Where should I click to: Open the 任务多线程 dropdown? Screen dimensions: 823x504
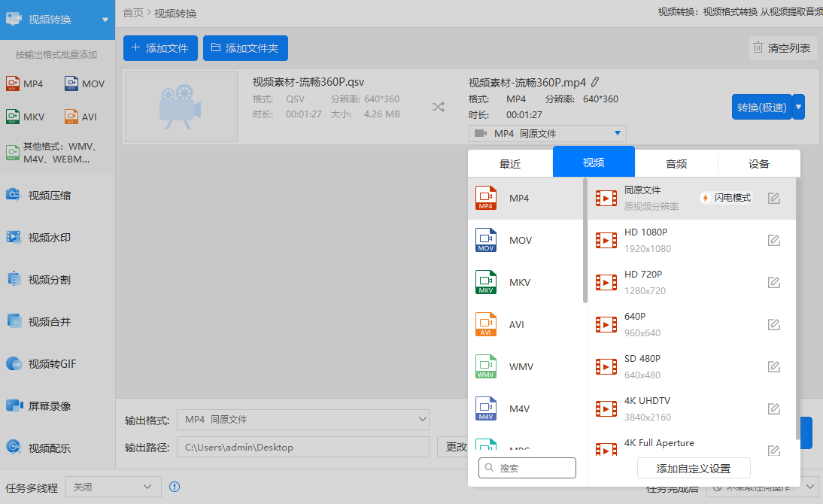114,487
